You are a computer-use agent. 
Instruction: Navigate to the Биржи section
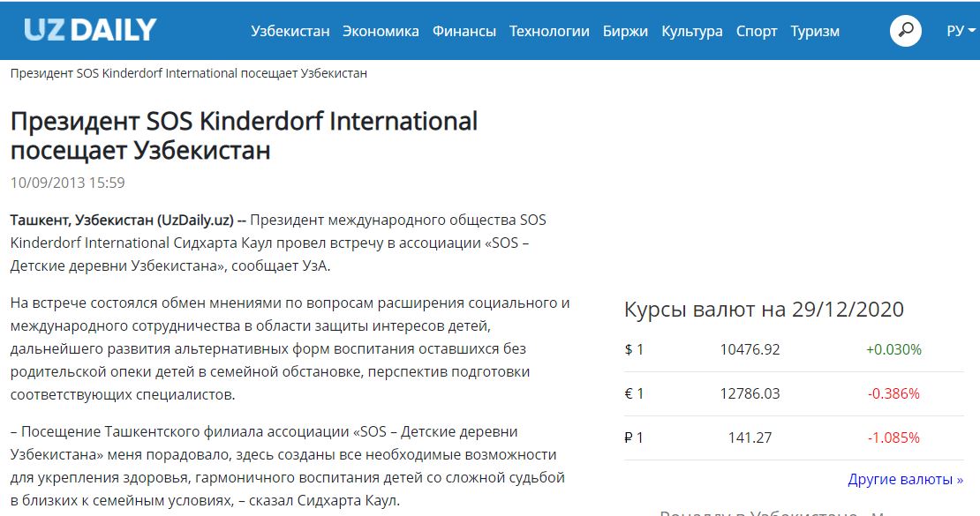(625, 31)
